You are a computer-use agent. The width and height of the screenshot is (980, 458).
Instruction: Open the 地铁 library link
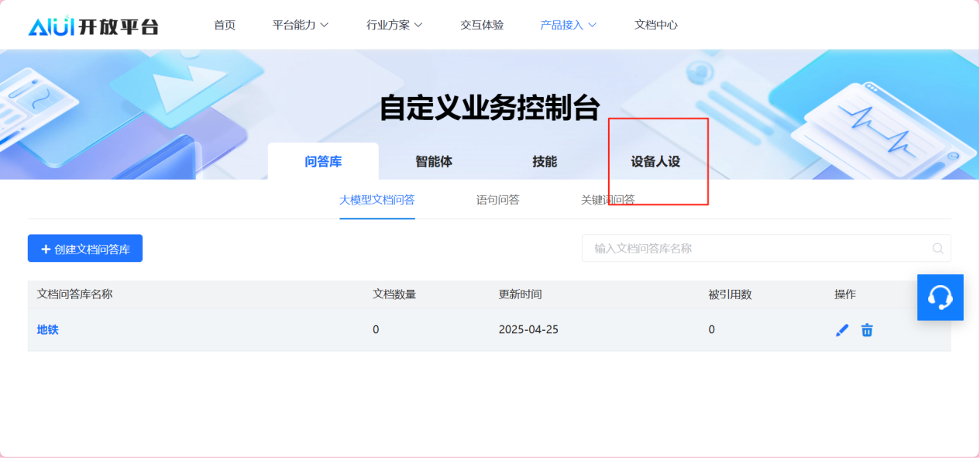[48, 330]
